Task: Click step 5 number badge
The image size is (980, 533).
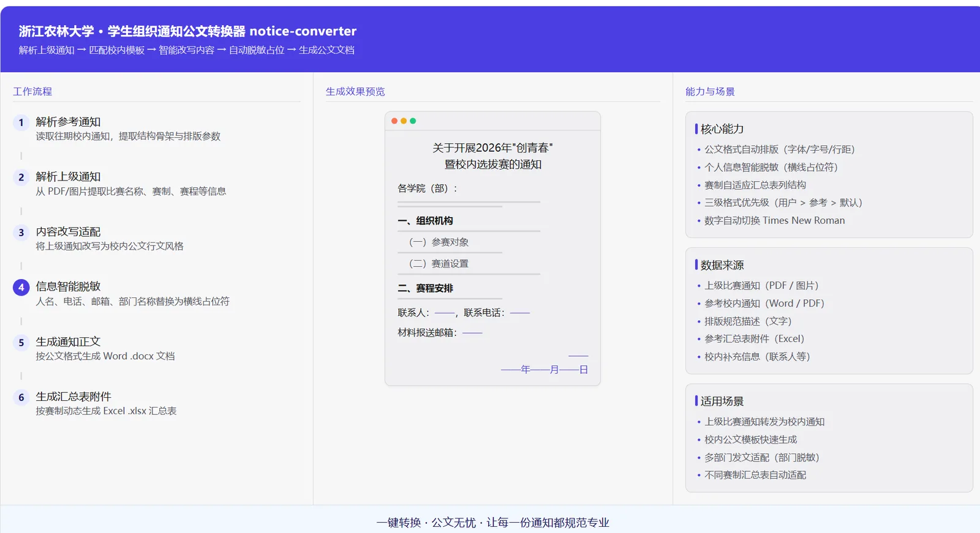Action: coord(21,343)
